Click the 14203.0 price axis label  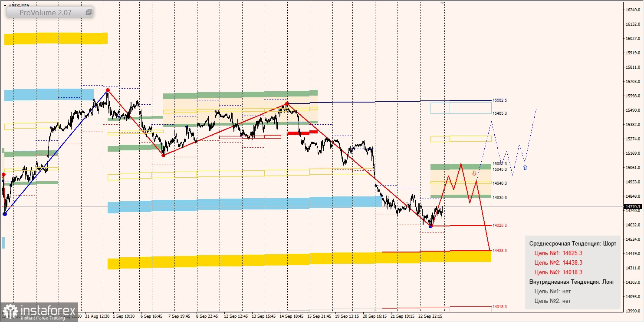click(633, 282)
